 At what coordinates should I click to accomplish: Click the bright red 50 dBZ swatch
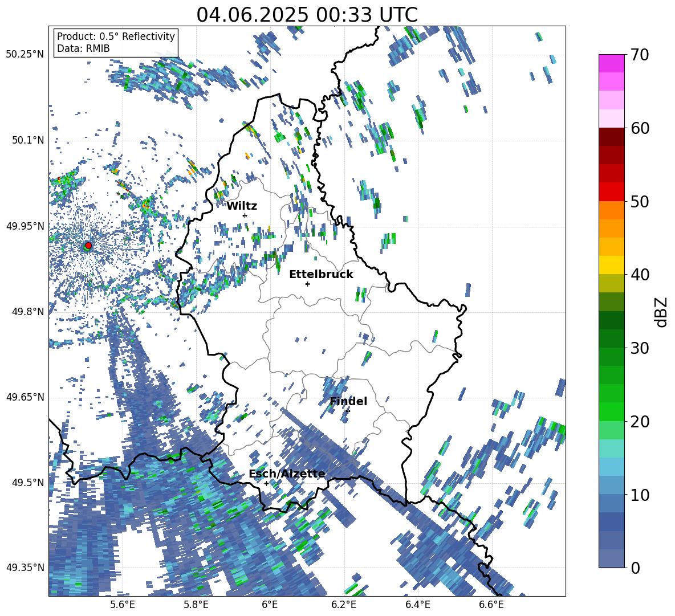point(611,192)
